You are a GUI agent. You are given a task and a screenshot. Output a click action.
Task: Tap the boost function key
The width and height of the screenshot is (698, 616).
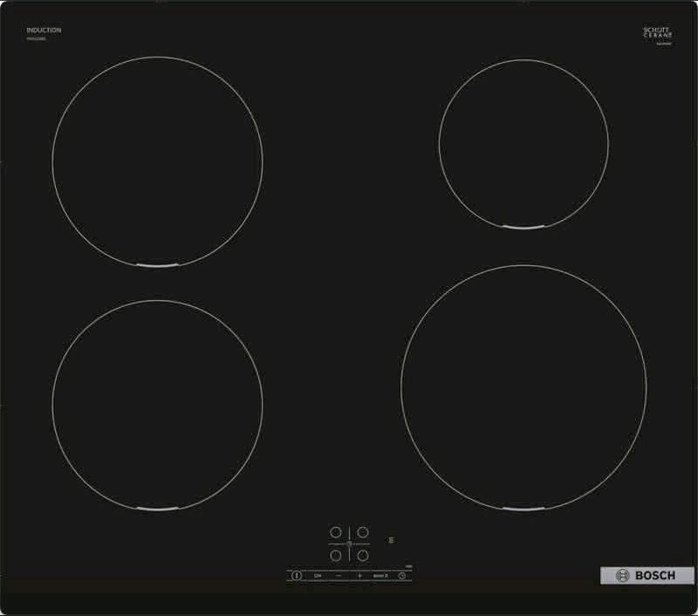click(380, 576)
